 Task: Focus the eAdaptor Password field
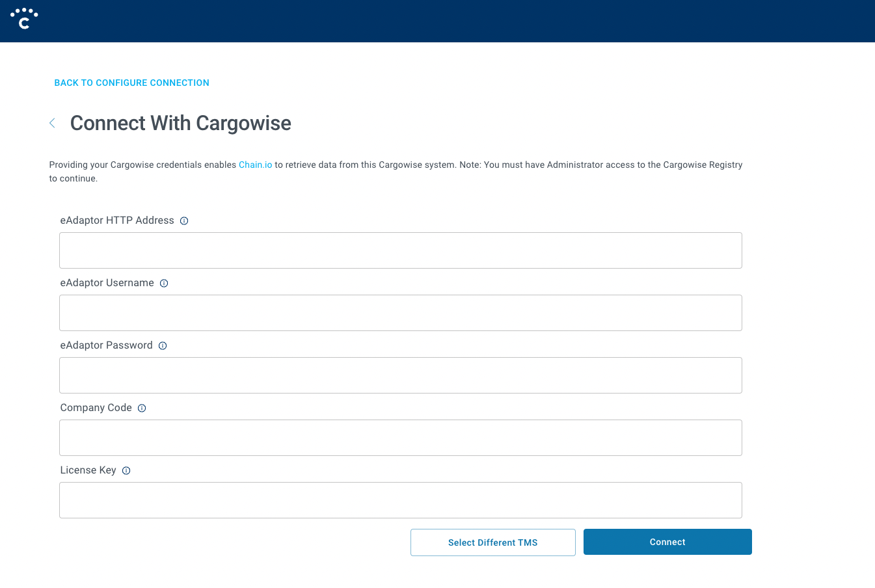[x=401, y=375]
